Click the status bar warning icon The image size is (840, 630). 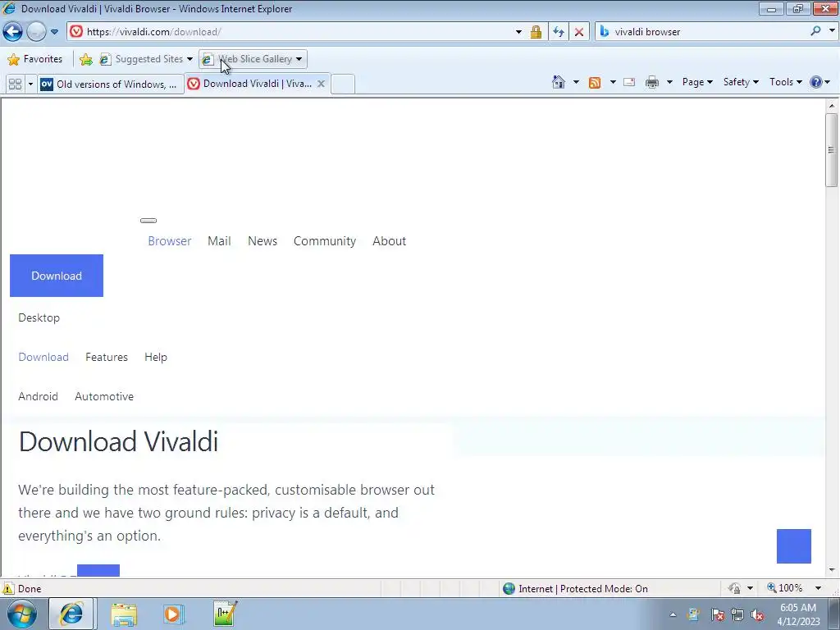(x=8, y=589)
